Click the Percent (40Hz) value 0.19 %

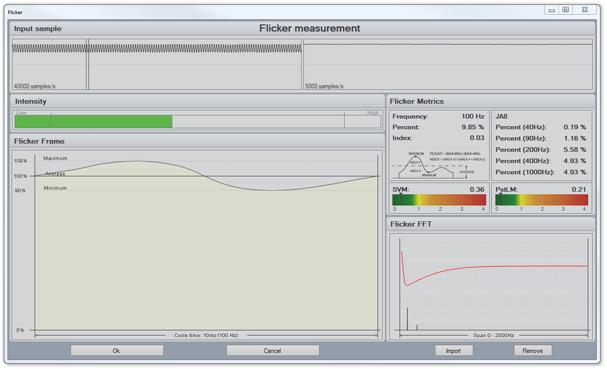(x=574, y=127)
